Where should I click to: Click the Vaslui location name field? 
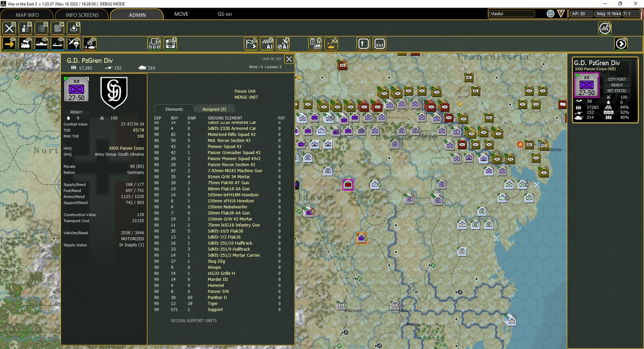coord(512,14)
